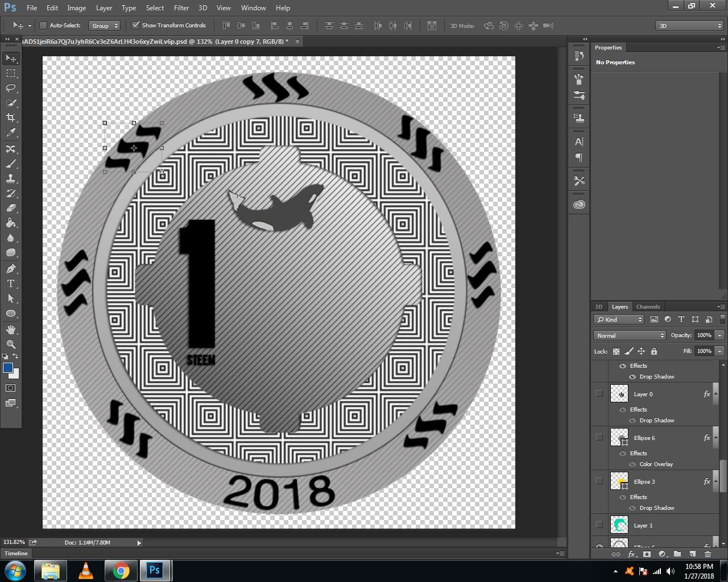The height and width of the screenshot is (582, 728).
Task: Select the Eraser tool
Action: 11,208
